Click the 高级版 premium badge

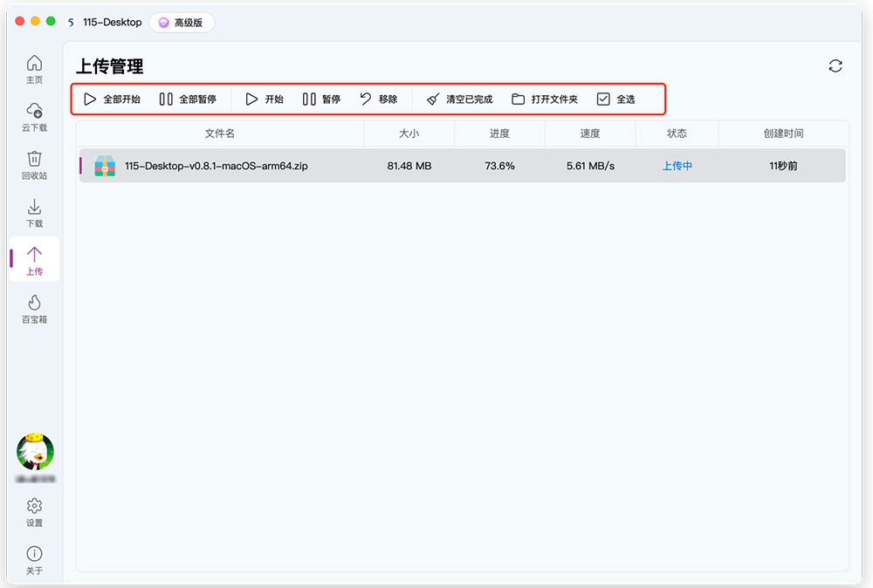(x=182, y=23)
